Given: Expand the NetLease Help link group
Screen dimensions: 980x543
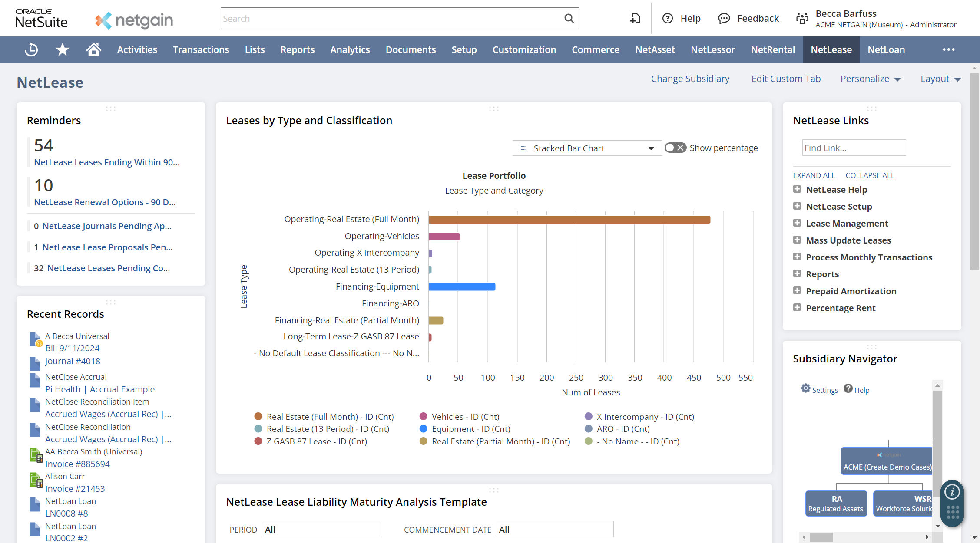Looking at the screenshot, I should point(797,189).
